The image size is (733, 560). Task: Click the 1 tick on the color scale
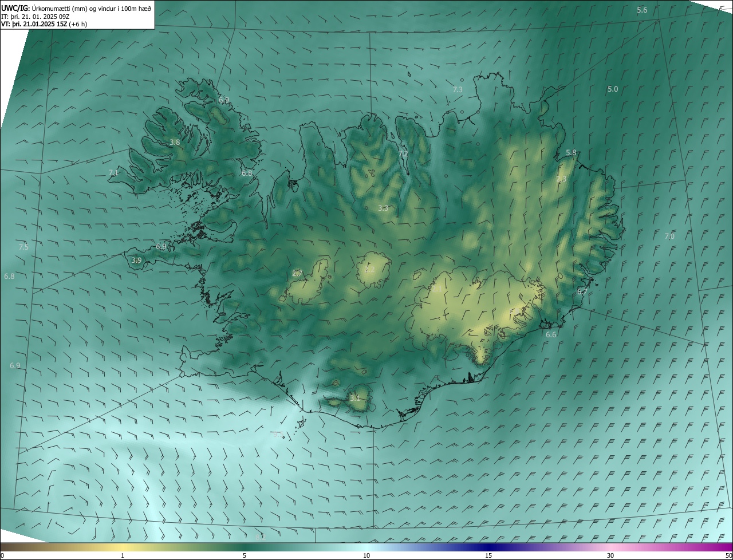[x=123, y=555]
